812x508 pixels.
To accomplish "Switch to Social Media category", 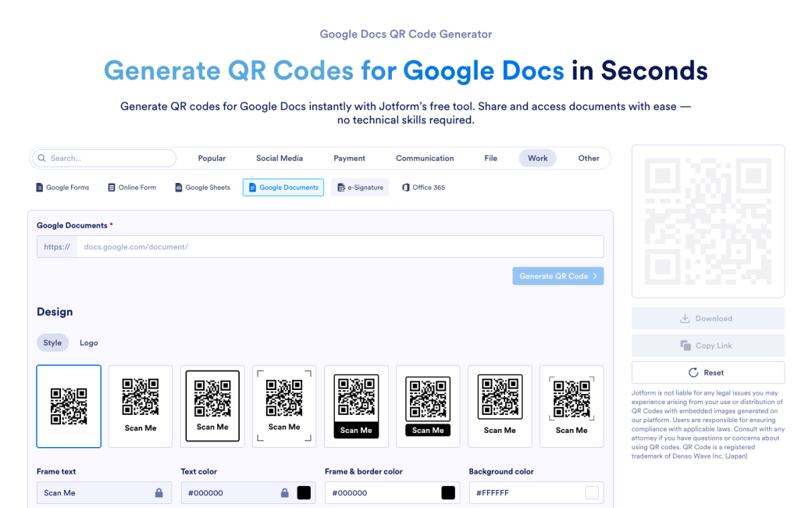I will coord(280,158).
